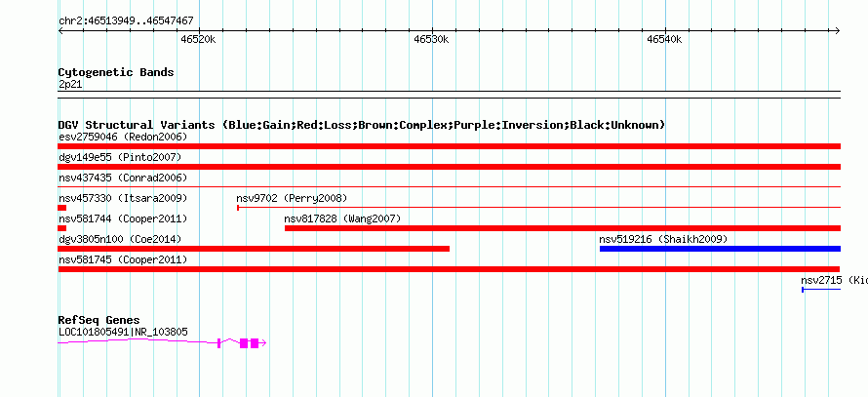Click the red bar under nsv581745
Image resolution: width=868 pixels, height=397 pixels.
tap(449, 269)
